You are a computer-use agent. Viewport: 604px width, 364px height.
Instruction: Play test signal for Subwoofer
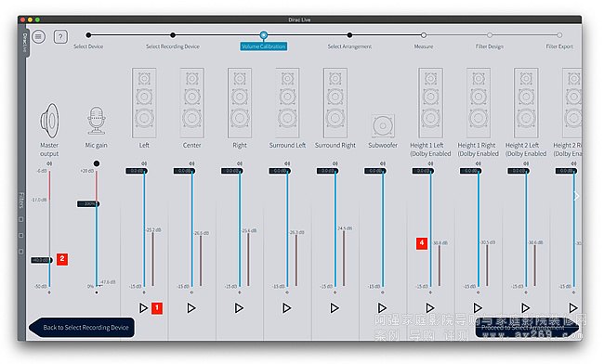pyautogui.click(x=382, y=308)
